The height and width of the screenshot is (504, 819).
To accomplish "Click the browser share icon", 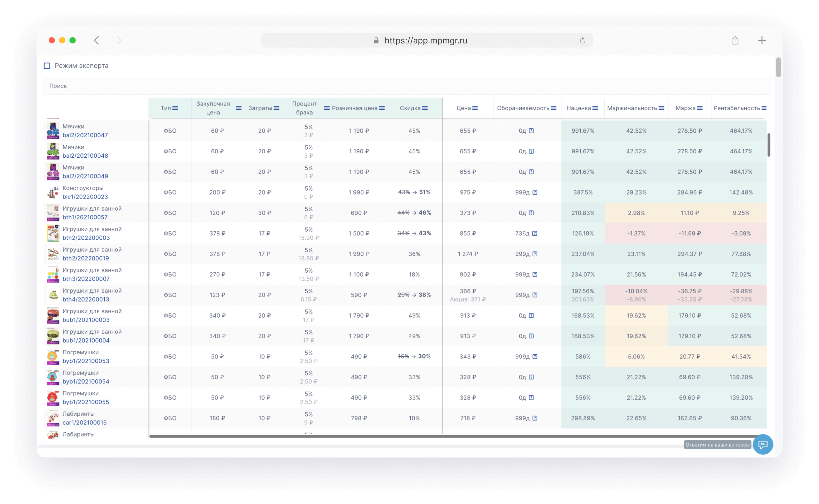I will tap(735, 41).
